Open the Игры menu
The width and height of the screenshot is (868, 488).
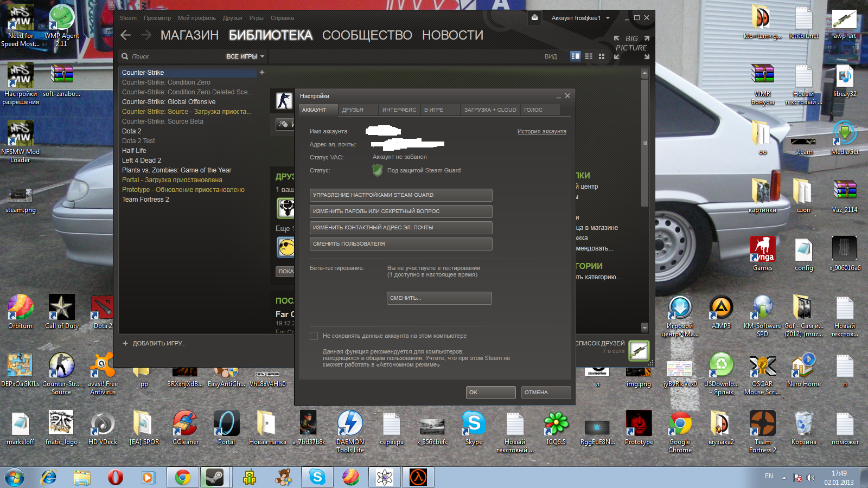[x=257, y=18]
